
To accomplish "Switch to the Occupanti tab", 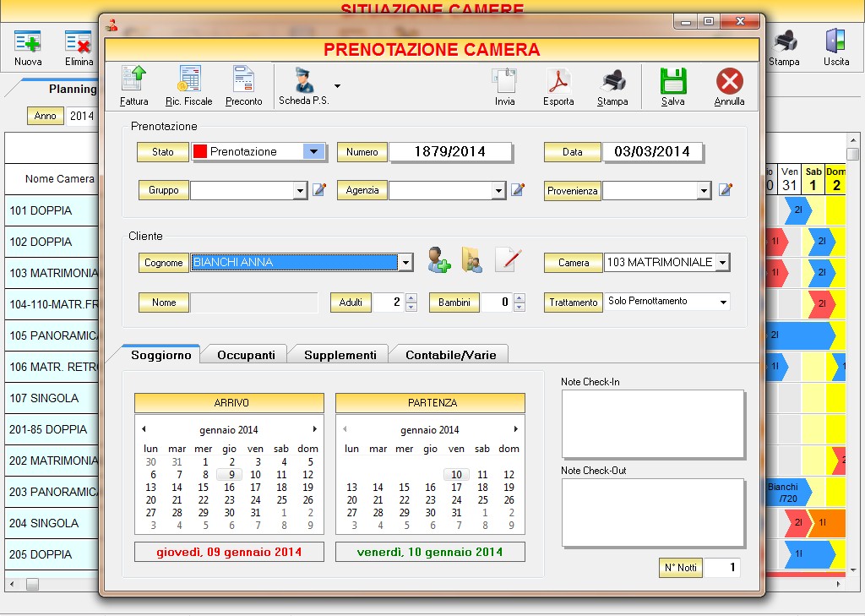I will [x=246, y=355].
